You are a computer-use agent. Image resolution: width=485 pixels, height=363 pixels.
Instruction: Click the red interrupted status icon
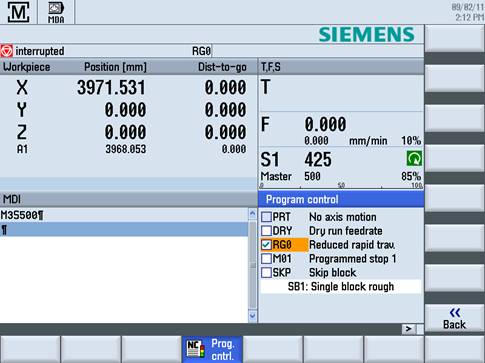click(6, 51)
